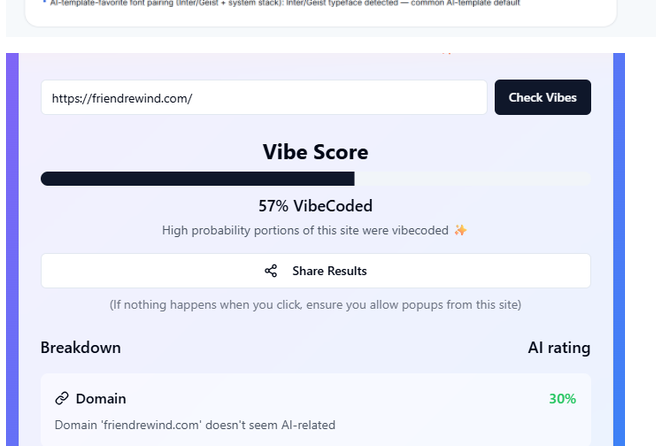The height and width of the screenshot is (446, 662).
Task: Click the doesn't seem AI-related explanation text
Action: click(195, 425)
